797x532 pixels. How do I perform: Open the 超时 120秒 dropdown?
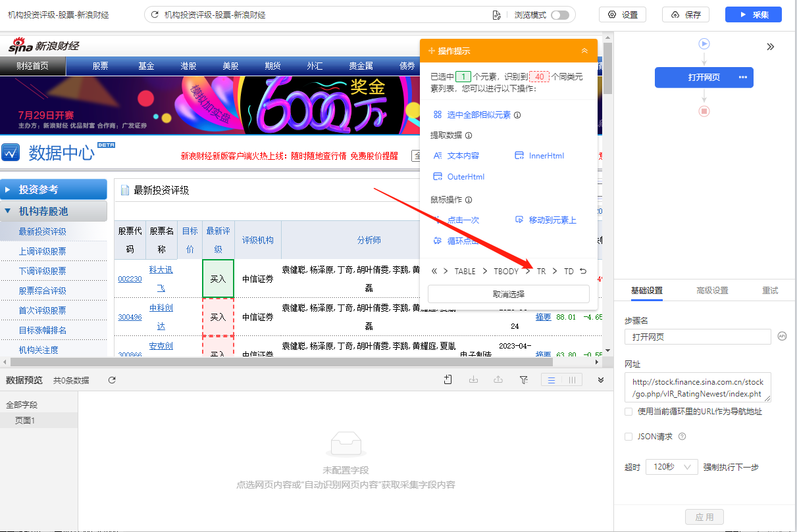point(672,467)
